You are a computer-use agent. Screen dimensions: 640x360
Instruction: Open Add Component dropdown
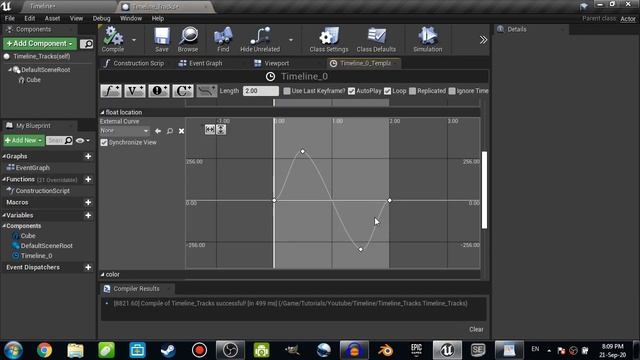tap(40, 44)
